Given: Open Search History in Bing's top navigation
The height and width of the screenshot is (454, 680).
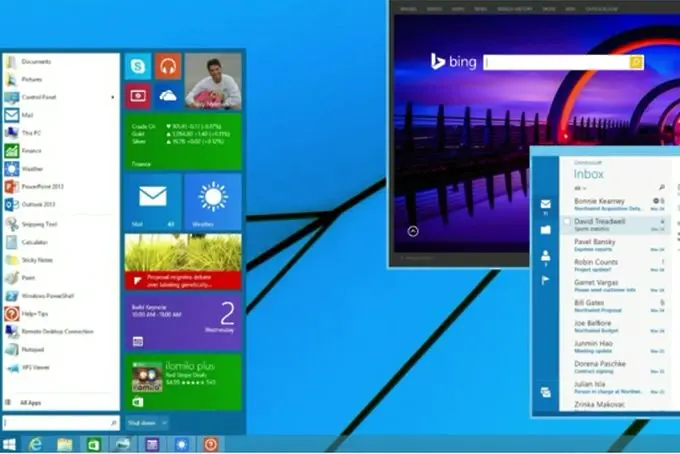Looking at the screenshot, I should 515,9.
